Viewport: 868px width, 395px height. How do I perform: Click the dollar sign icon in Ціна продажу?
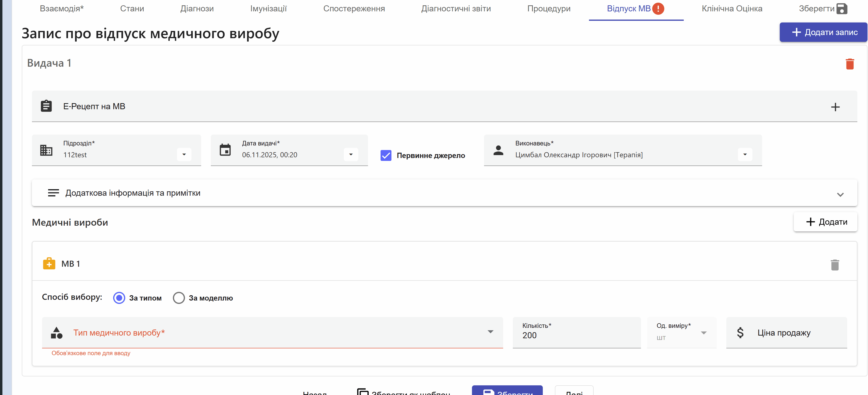click(740, 332)
